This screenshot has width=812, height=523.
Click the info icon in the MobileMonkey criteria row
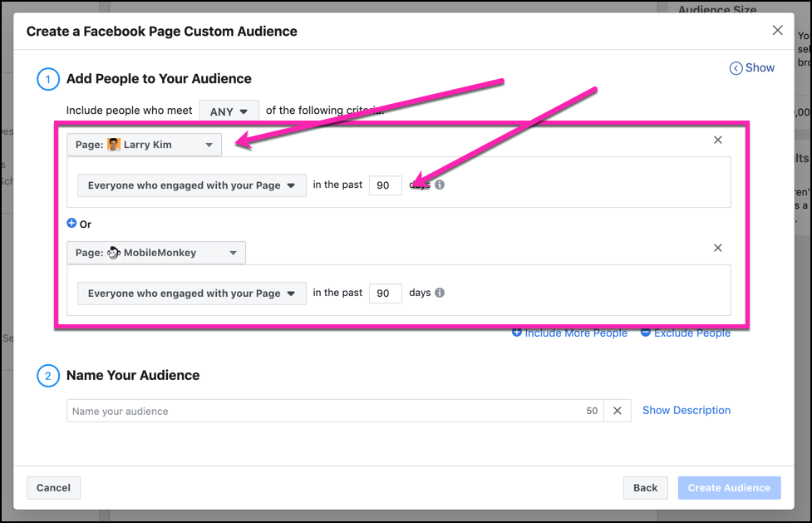439,293
